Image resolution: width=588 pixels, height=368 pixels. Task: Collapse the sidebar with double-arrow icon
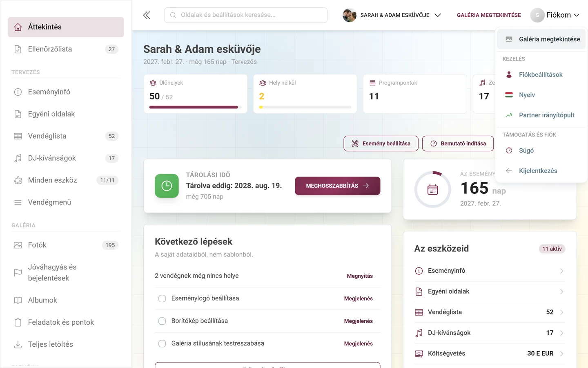tap(147, 15)
